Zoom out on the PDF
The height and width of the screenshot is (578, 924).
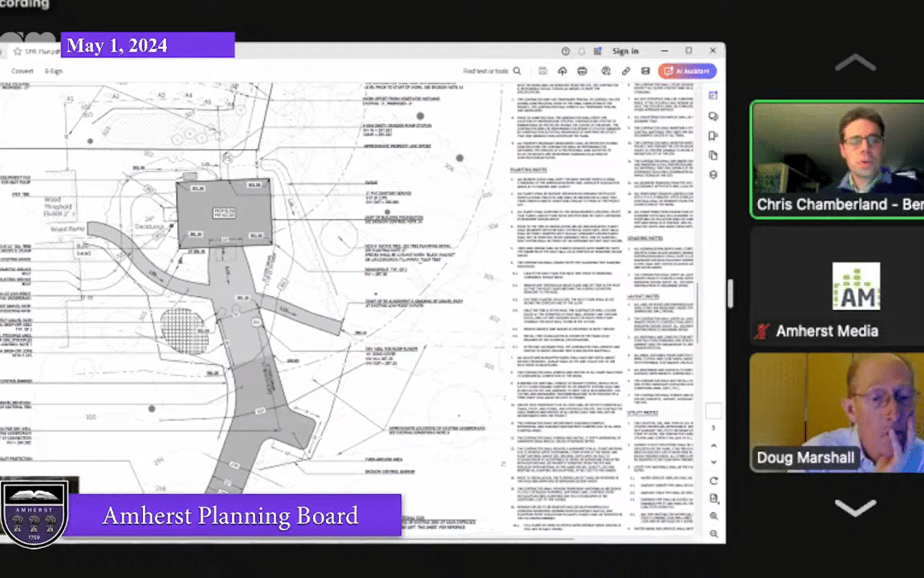[714, 533]
